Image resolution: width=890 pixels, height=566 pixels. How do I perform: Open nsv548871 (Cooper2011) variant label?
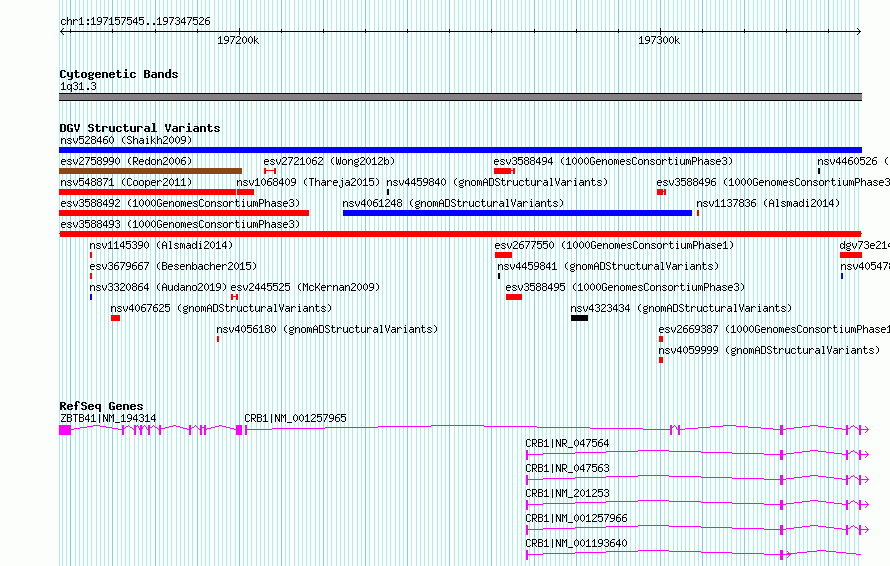click(126, 182)
